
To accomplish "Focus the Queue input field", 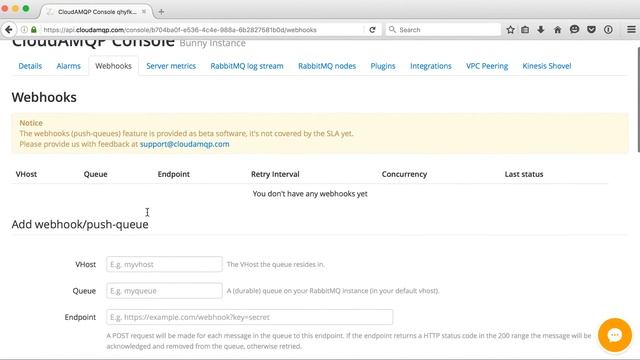I will click(164, 291).
